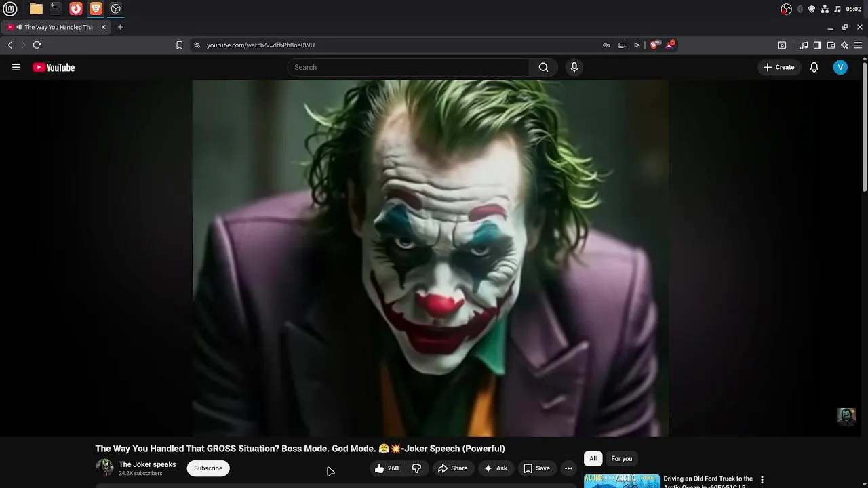Viewport: 868px width, 488px height.
Task: Go forward to the next page
Action: pos(23,45)
